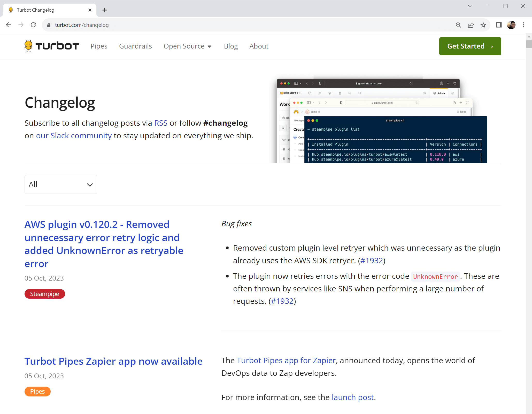Viewport: 532px width, 414px height.
Task: Open the launch post link
Action: (353, 397)
